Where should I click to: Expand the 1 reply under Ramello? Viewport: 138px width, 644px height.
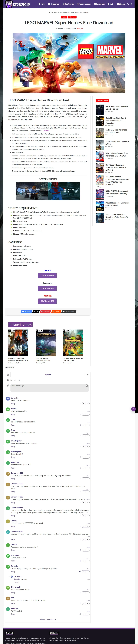pyautogui.click(x=17, y=582)
